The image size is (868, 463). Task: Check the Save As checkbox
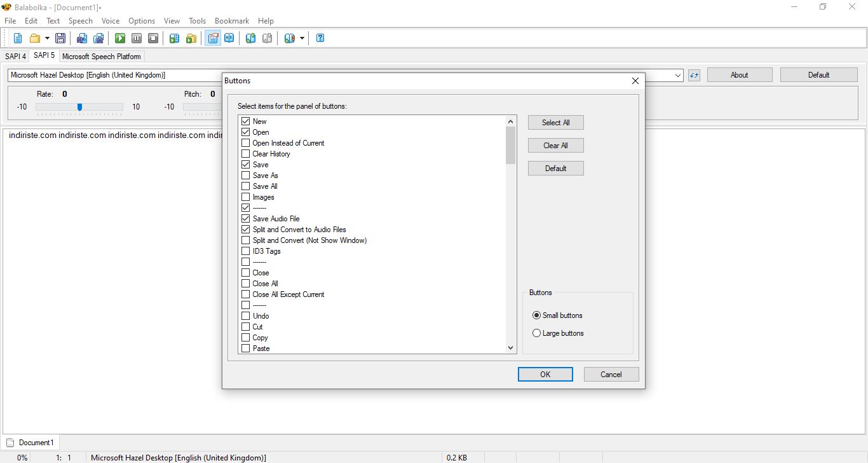246,176
